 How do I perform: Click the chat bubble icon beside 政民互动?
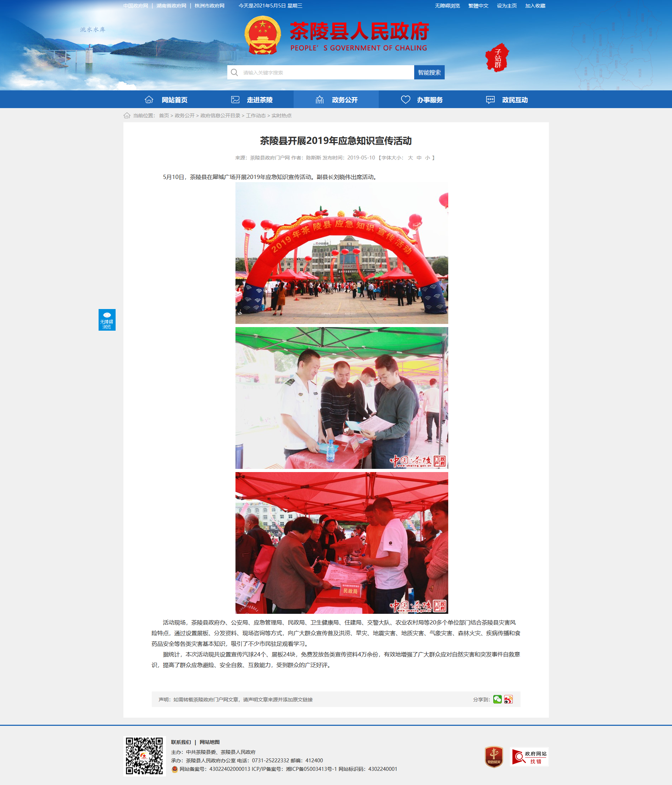490,100
